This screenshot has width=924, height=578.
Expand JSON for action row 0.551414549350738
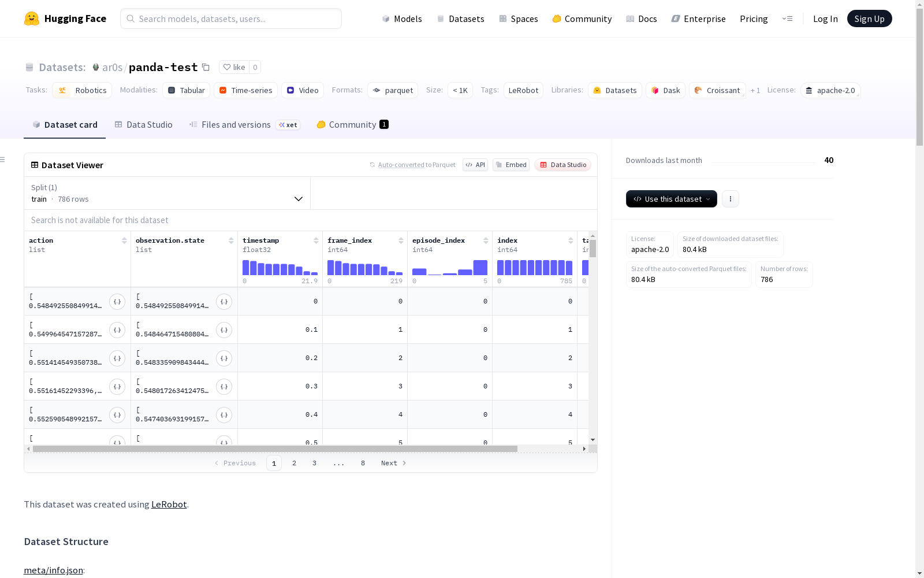[x=117, y=358]
